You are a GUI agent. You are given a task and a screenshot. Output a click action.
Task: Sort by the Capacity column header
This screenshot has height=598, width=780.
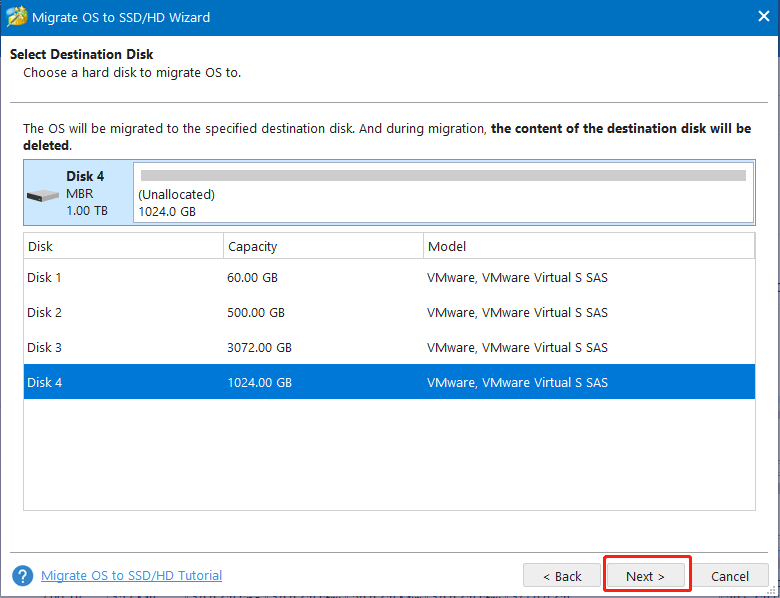[322, 246]
